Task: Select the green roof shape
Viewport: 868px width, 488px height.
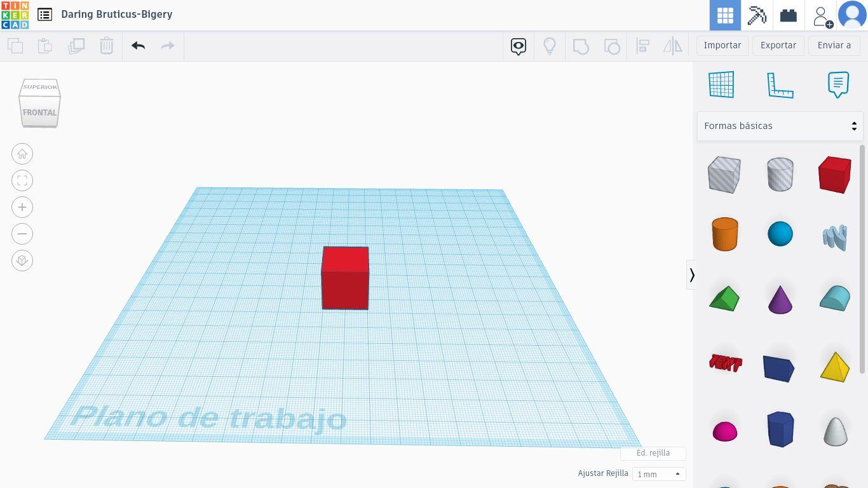Action: pyautogui.click(x=724, y=299)
